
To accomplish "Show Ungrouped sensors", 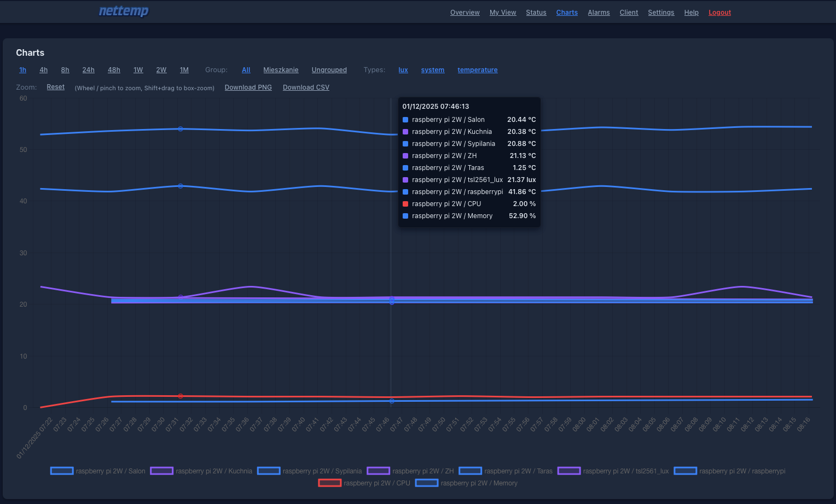I will click(x=329, y=69).
